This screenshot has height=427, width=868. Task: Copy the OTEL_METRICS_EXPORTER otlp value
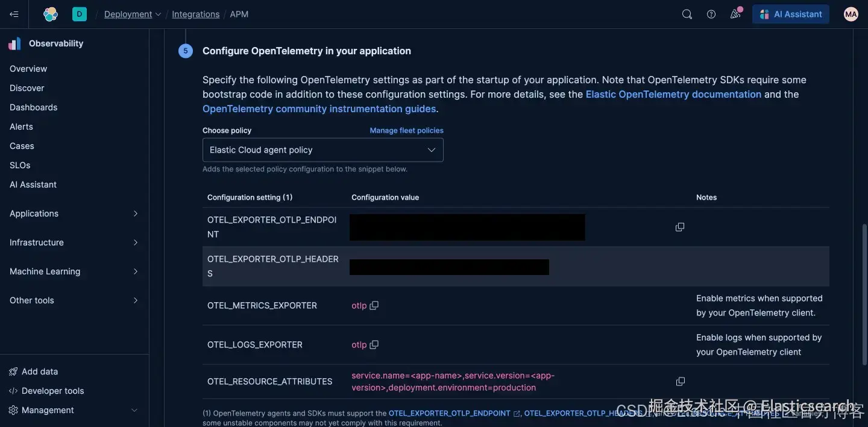point(374,305)
